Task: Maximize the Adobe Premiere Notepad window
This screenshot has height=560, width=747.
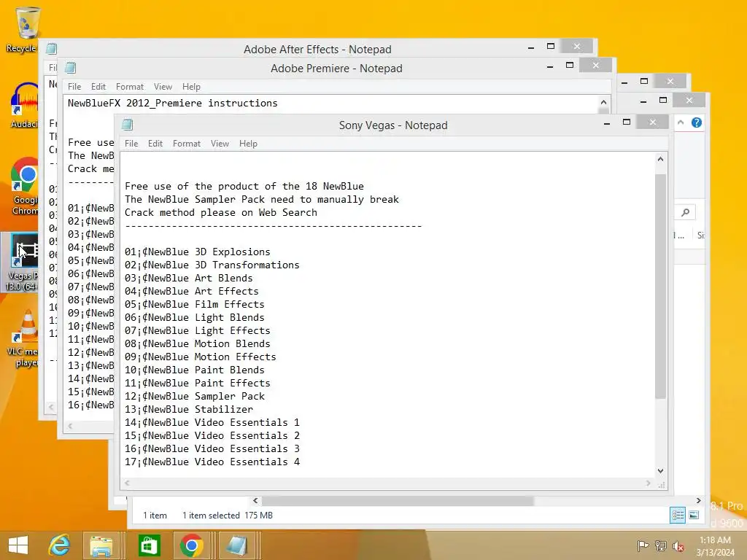Action: click(x=569, y=65)
